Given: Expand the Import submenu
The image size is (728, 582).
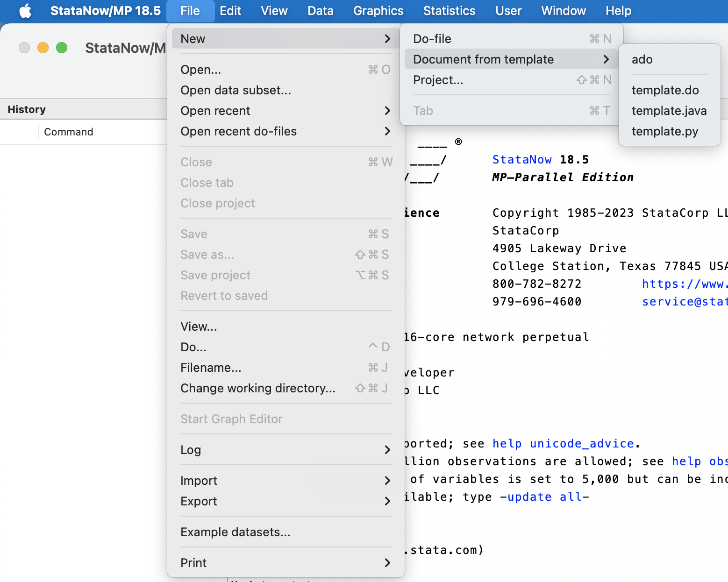Looking at the screenshot, I should (285, 481).
